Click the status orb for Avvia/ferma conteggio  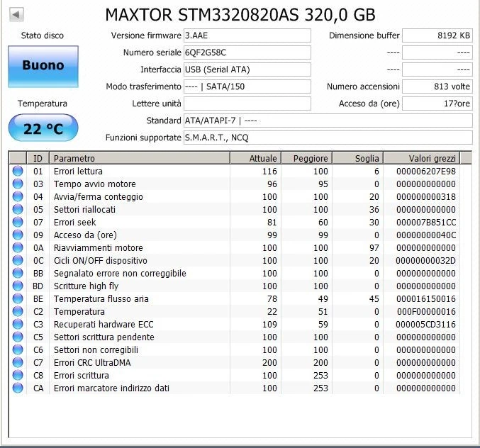[x=18, y=196]
